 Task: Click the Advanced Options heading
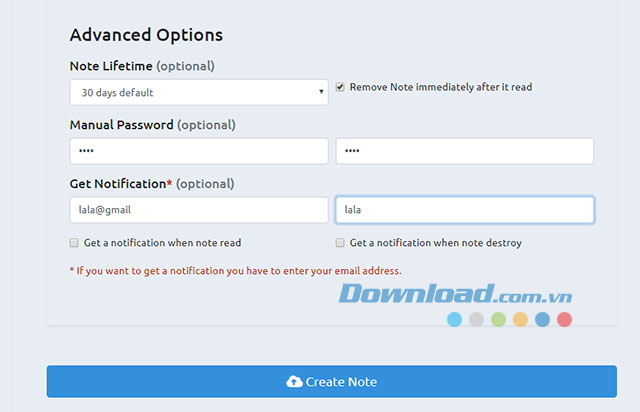tap(146, 35)
